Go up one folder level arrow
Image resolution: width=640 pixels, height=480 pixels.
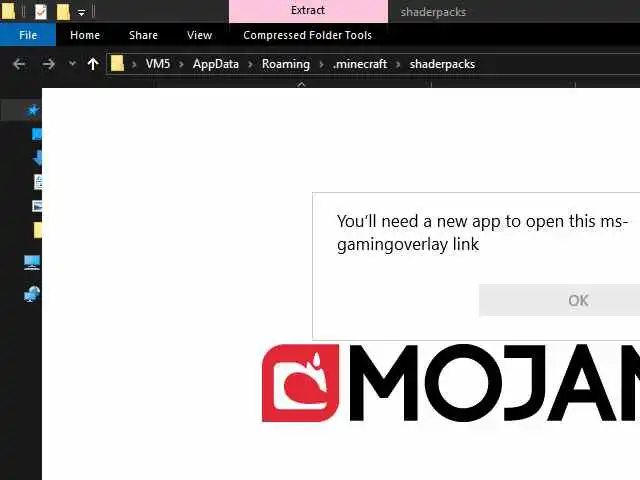93,64
